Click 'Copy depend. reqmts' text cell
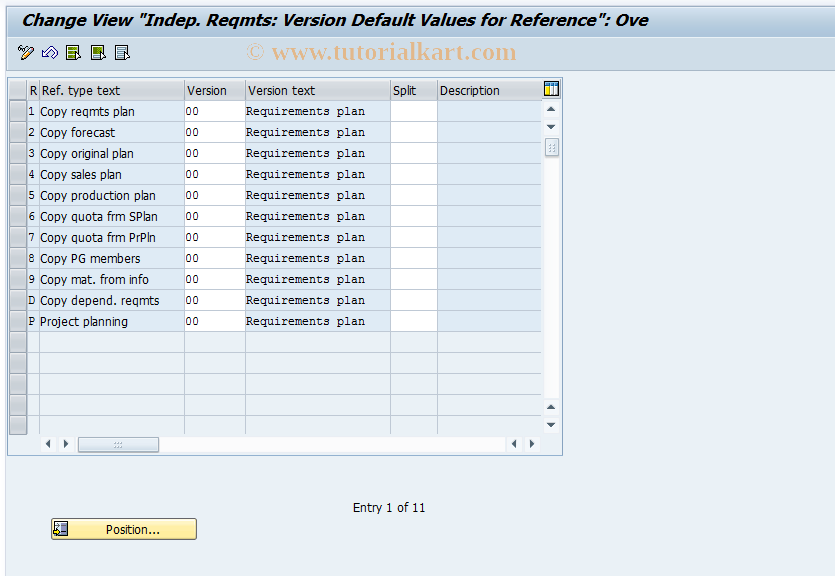Image resolution: width=835 pixels, height=576 pixels. click(112, 300)
